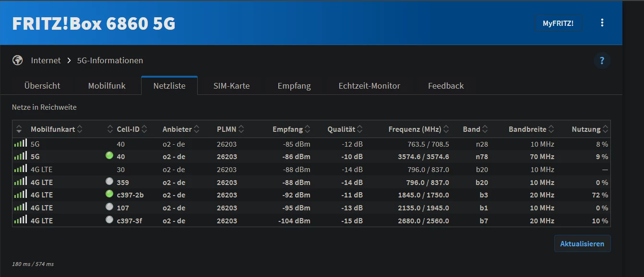Click the -15 dB quality value
Viewport: 644px width, 277px height.
tap(352, 220)
